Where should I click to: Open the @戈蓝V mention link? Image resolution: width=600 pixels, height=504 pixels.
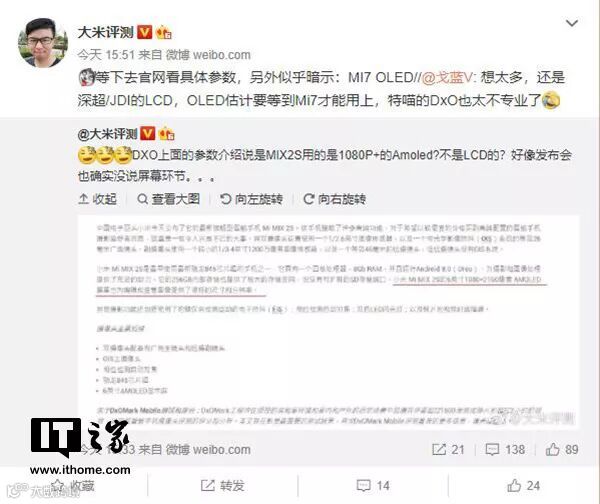coord(447,78)
